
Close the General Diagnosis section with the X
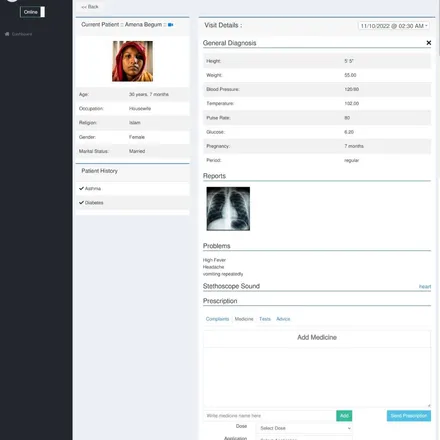click(429, 43)
